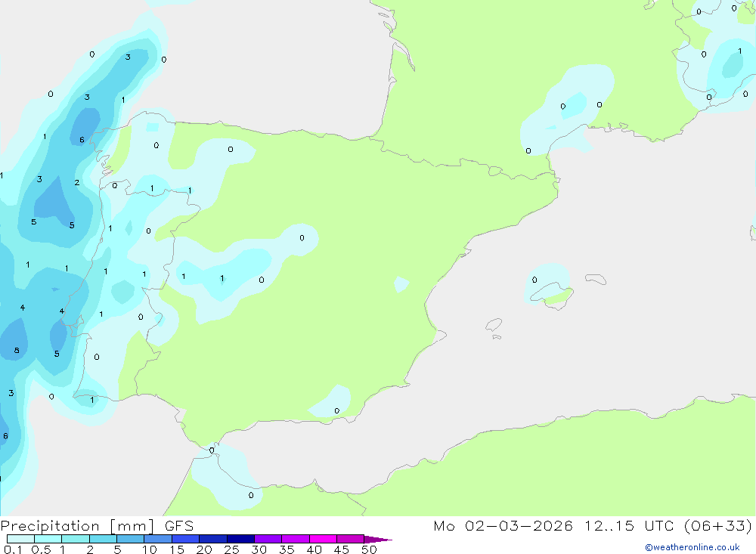756x554 pixels.
Task: Click the 35–40 mm legend color box
Action: coord(296,539)
